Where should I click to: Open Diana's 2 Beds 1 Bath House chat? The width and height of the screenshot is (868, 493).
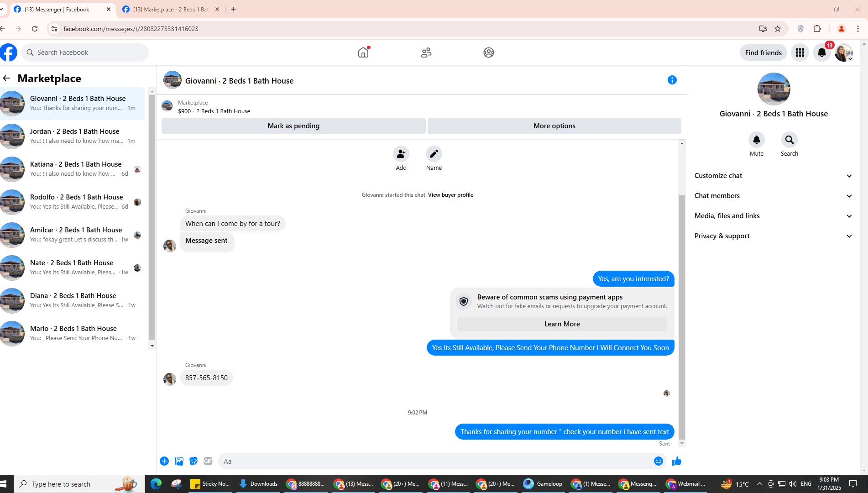[x=72, y=300]
